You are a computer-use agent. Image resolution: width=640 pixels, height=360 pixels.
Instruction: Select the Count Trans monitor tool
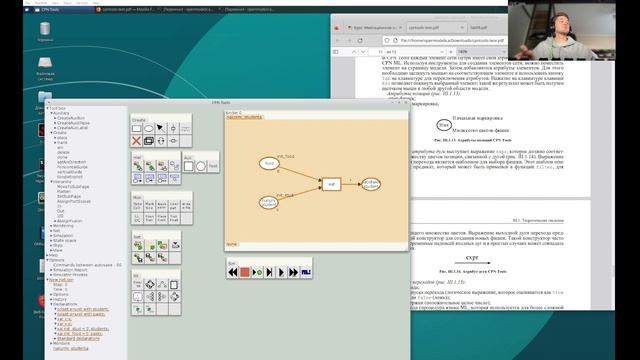(x=150, y=218)
